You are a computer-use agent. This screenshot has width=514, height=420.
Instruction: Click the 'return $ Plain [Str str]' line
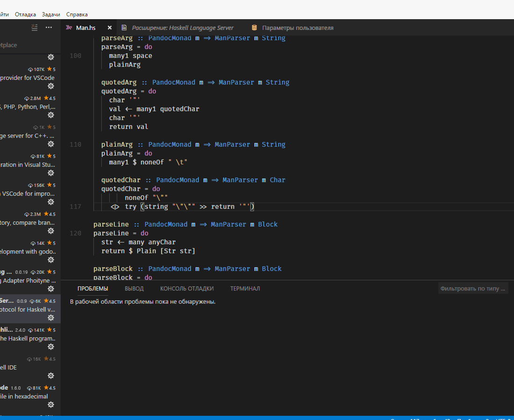point(148,251)
